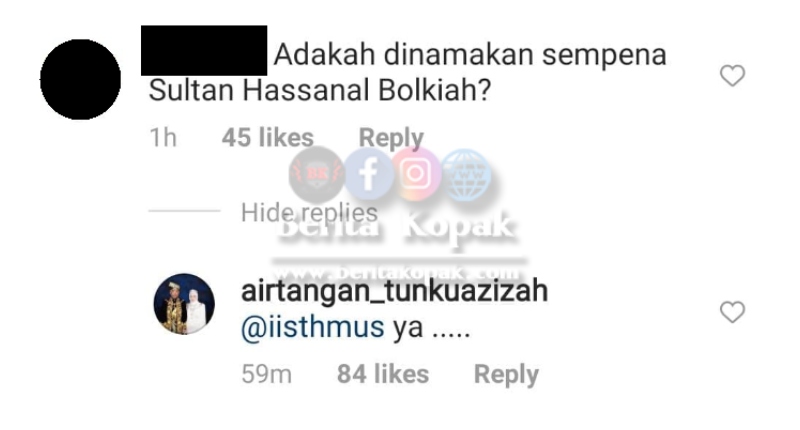Open the blacked-out commenter avatar

pos(81,80)
